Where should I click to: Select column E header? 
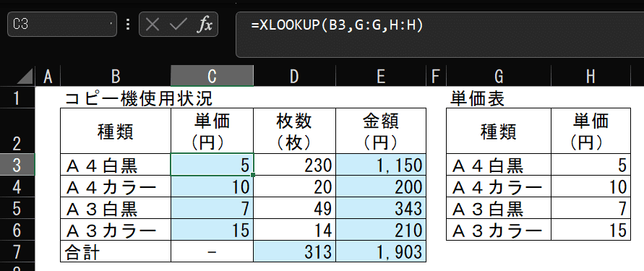click(x=381, y=77)
